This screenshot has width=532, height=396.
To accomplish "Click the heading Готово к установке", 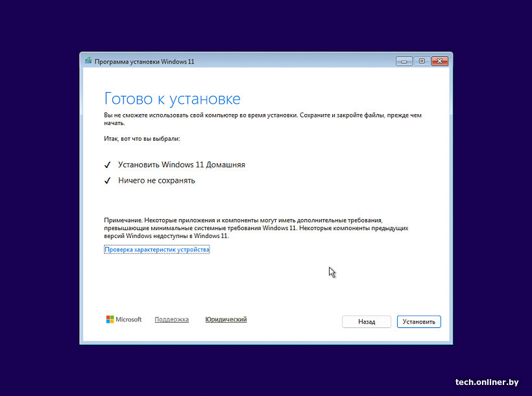I will (172, 99).
